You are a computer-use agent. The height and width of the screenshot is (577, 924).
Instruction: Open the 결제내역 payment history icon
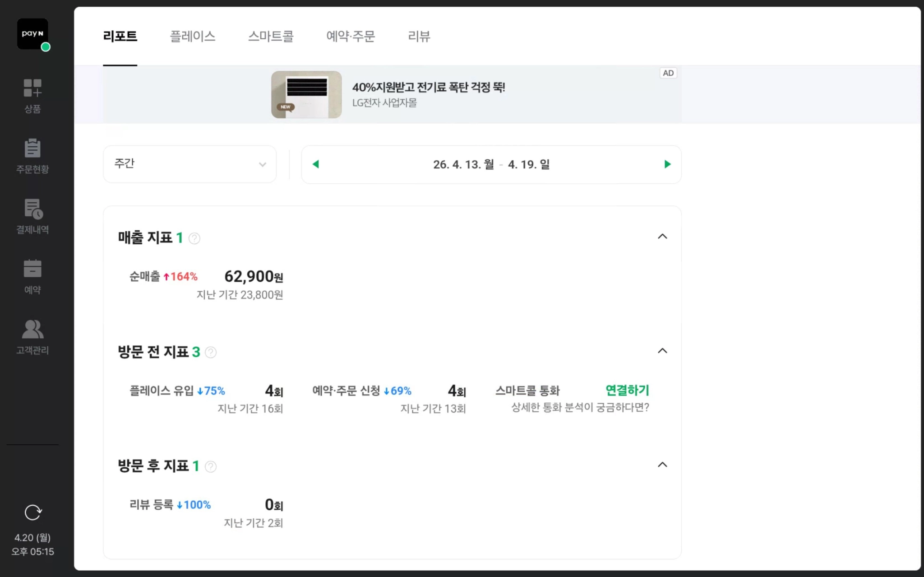click(32, 209)
